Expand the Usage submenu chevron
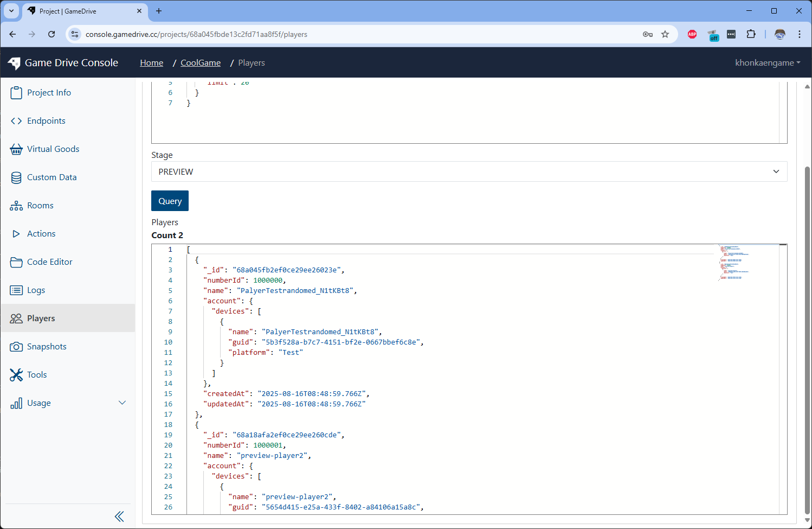Viewport: 812px width, 529px height. point(122,403)
